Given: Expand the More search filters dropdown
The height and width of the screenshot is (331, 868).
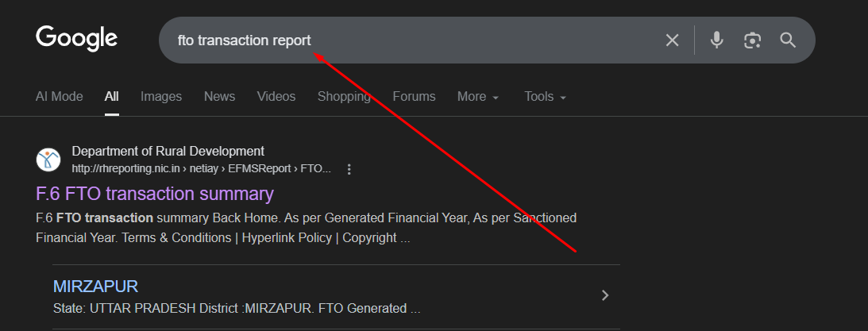Looking at the screenshot, I should tap(478, 97).
